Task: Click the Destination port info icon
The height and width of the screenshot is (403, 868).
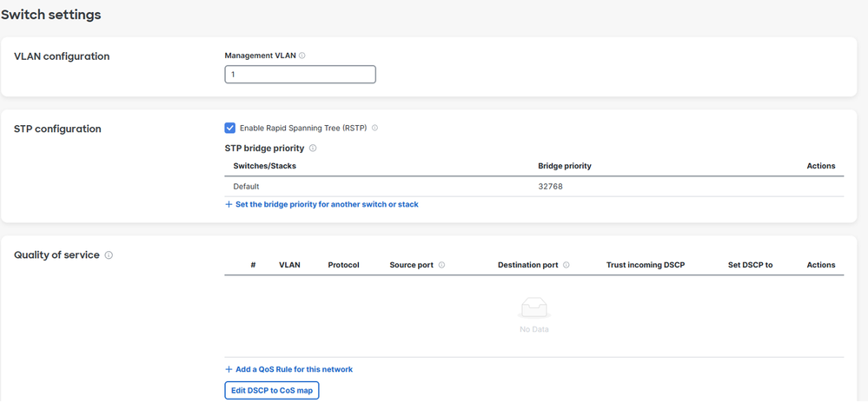Action: [x=567, y=265]
